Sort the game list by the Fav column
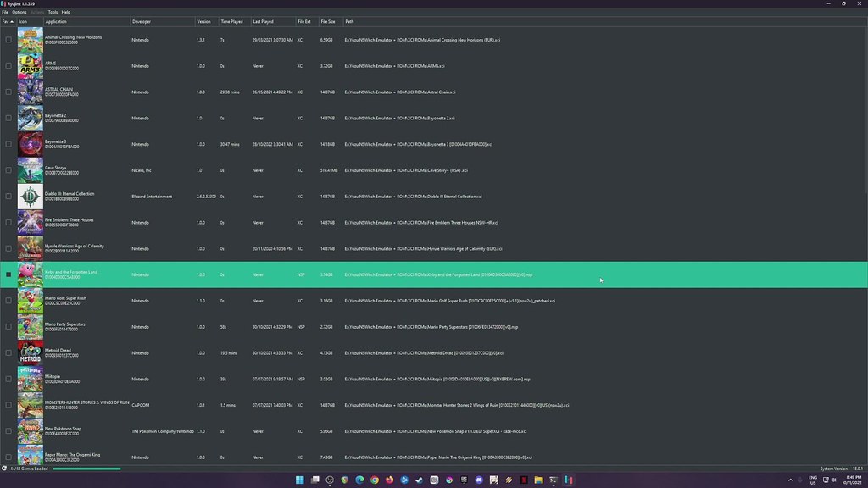Viewport: 868px width, 488px height. point(8,21)
